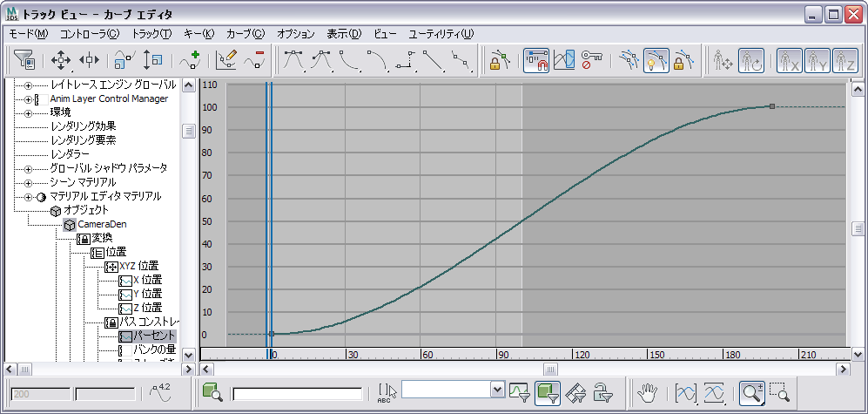The height and width of the screenshot is (414, 868).
Task: Click the Select By Name icon
Action: [387, 392]
